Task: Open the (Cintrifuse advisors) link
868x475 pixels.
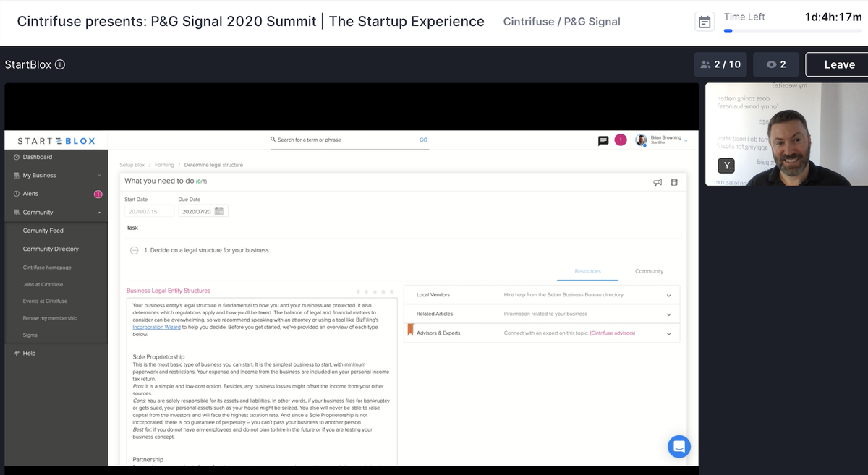Action: (612, 333)
